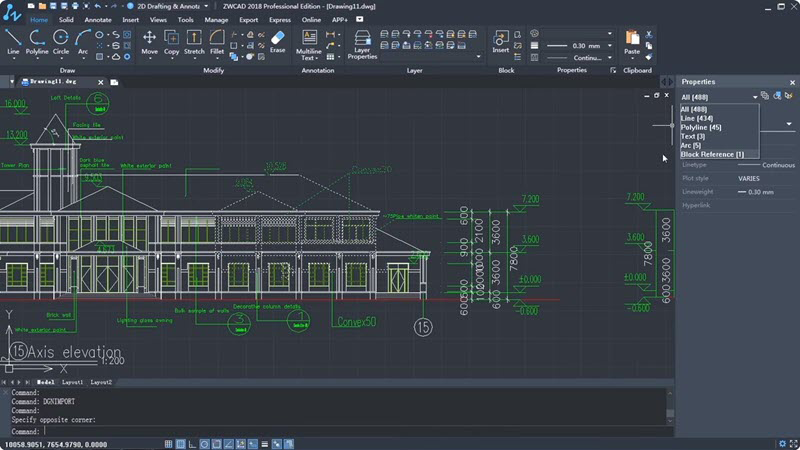Click the Open folder icon
The image size is (800, 450).
click(x=42, y=6)
